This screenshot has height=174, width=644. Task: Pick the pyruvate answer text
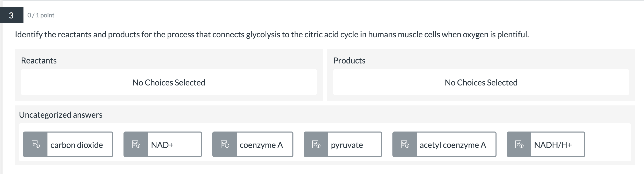tap(347, 145)
